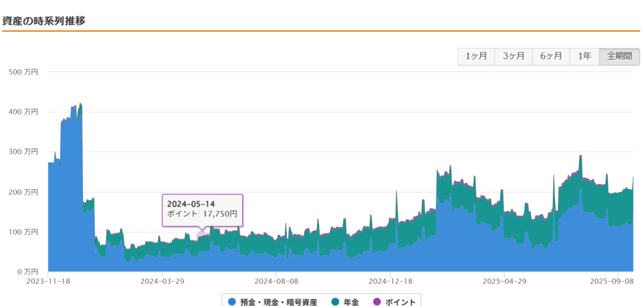This screenshot has height=306, width=644.
Task: Click the highlighted 2024-05-14 data point marker
Action: point(201,236)
